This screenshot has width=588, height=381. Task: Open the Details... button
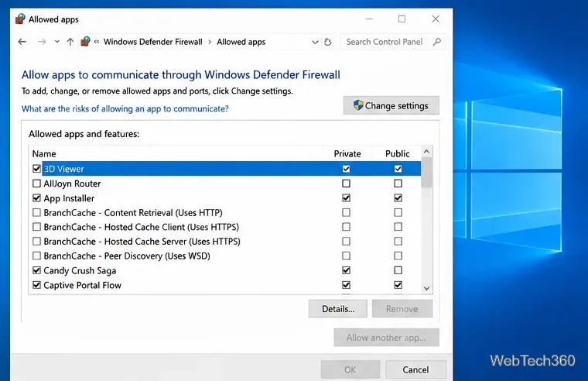click(x=338, y=308)
